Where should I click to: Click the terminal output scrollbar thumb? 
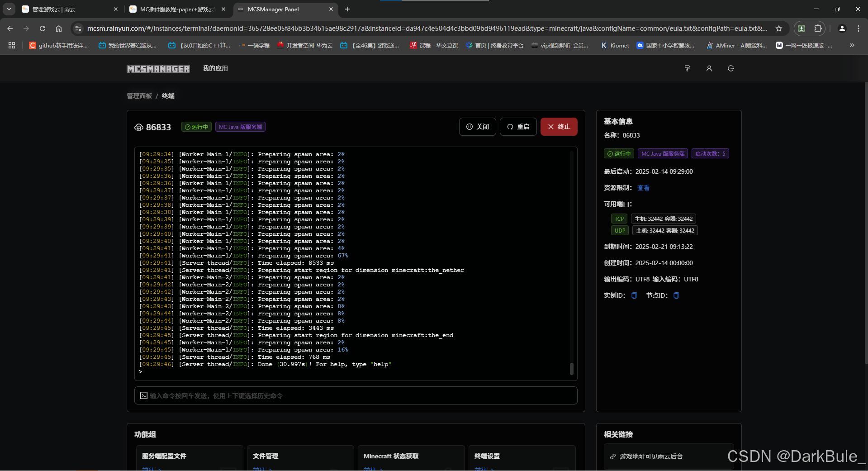572,369
